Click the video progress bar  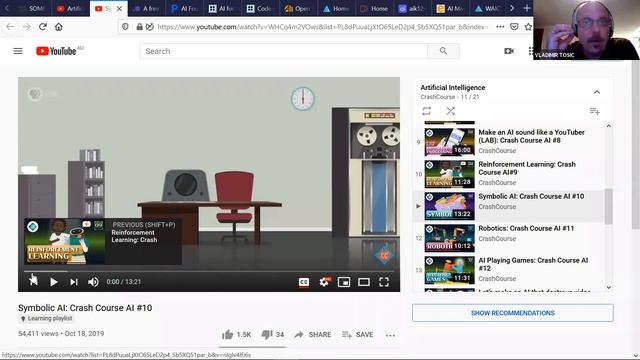tap(209, 271)
